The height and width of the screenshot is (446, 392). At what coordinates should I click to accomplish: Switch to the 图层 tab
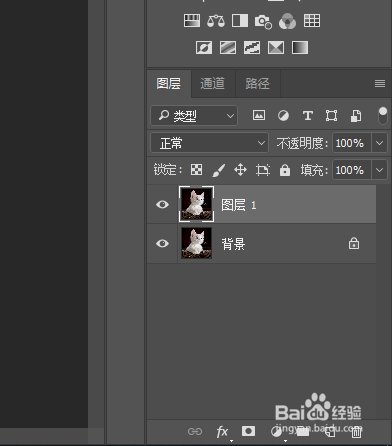pos(169,83)
